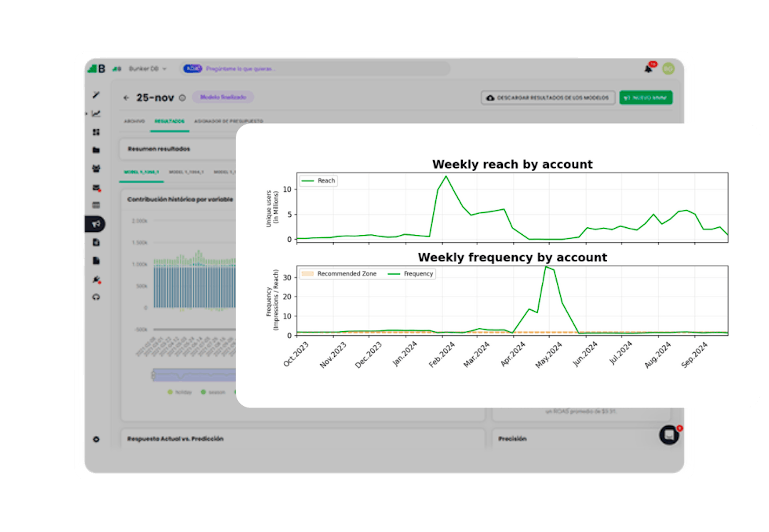Viewport: 769px width, 532px height.
Task: Select the active megaphone sidebar icon
Action: coord(95,224)
